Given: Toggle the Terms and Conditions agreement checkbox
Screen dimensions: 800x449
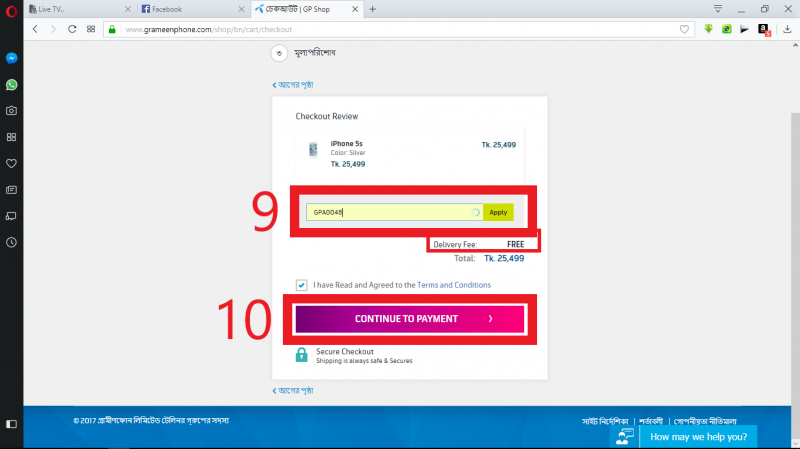Looking at the screenshot, I should tap(302, 285).
